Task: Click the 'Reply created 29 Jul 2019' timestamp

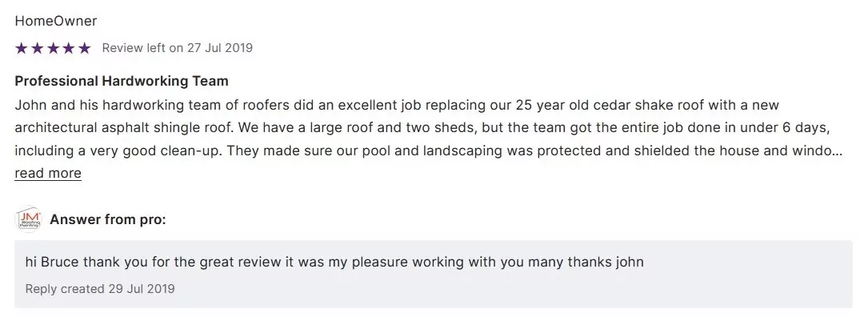Action: (100, 288)
